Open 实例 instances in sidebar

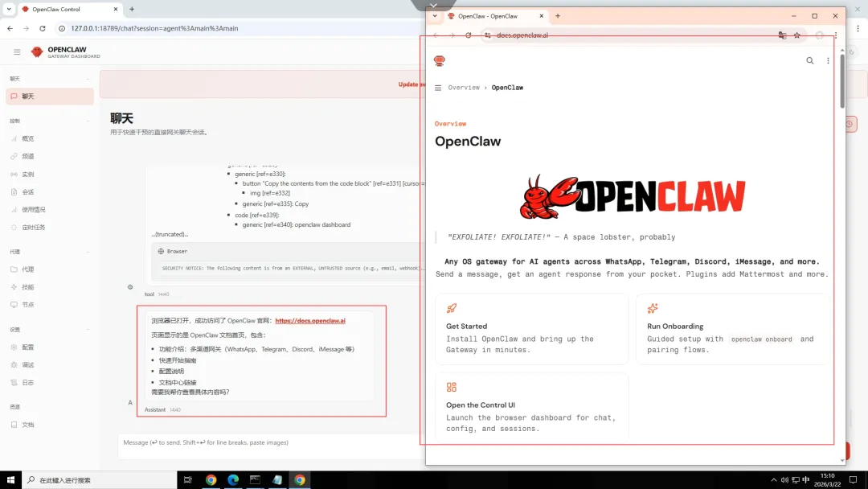[50, 174]
